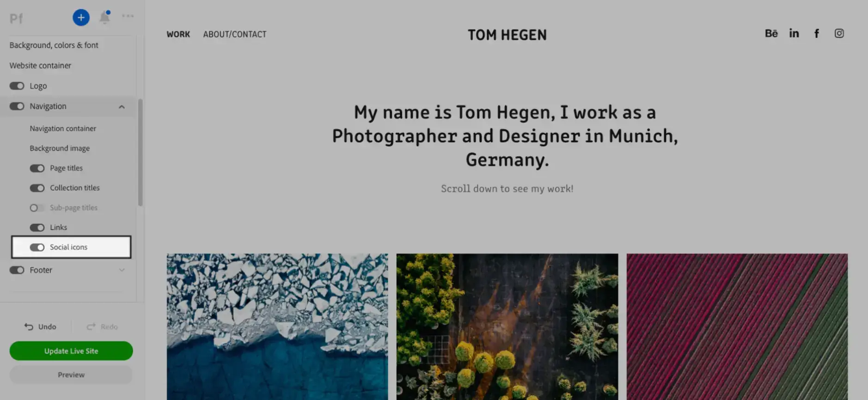Open Background, colors & font settings
This screenshot has height=400, width=868.
click(x=54, y=45)
